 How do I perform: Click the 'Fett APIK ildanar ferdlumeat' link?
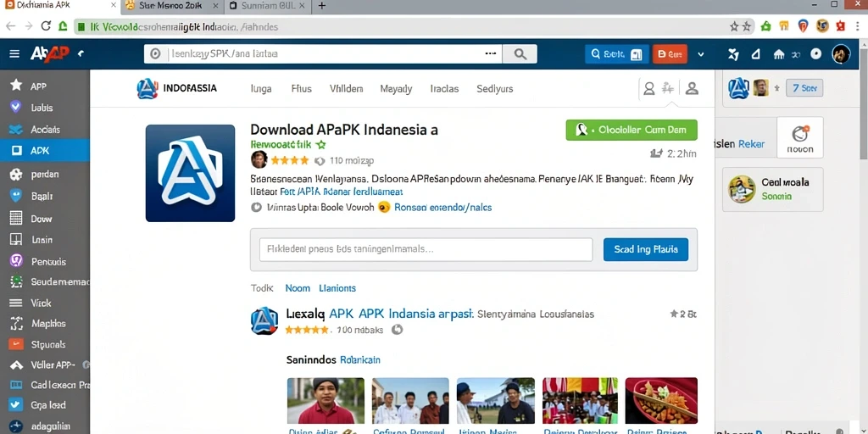pyautogui.click(x=342, y=192)
